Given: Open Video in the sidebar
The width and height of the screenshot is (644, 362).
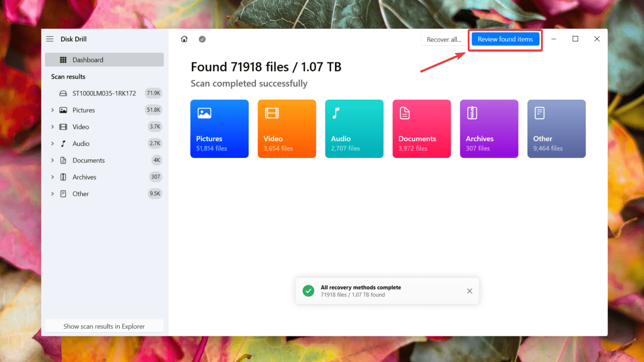Looking at the screenshot, I should point(104,127).
